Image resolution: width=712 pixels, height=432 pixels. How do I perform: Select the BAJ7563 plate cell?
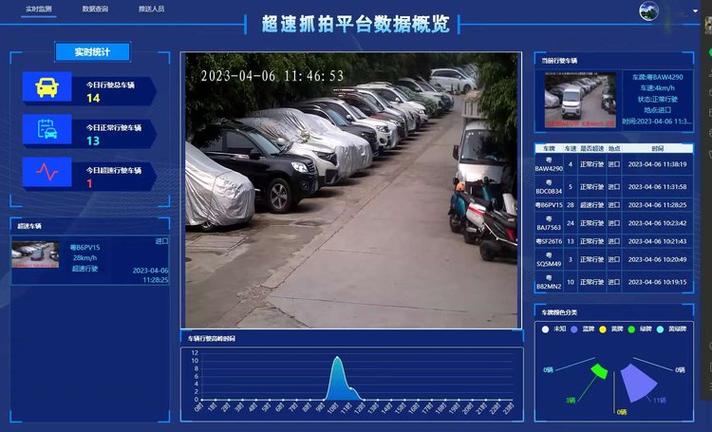pyautogui.click(x=549, y=223)
